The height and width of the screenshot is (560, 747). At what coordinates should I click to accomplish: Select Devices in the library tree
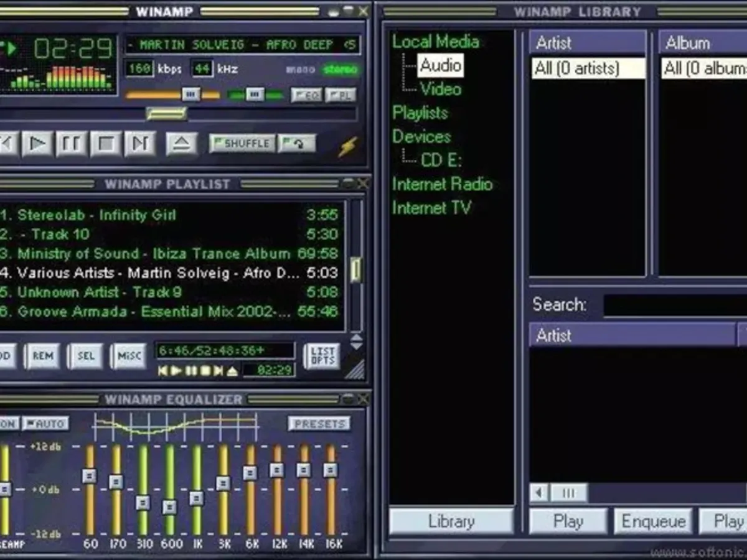tap(421, 136)
